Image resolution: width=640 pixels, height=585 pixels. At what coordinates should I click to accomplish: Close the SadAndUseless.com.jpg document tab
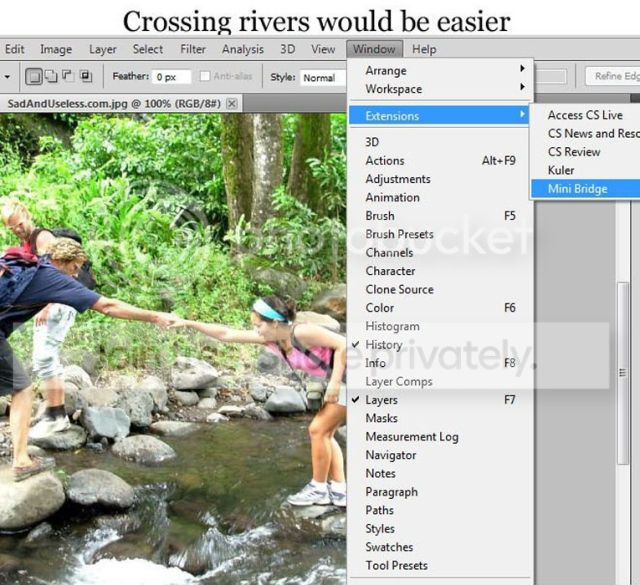[x=231, y=104]
